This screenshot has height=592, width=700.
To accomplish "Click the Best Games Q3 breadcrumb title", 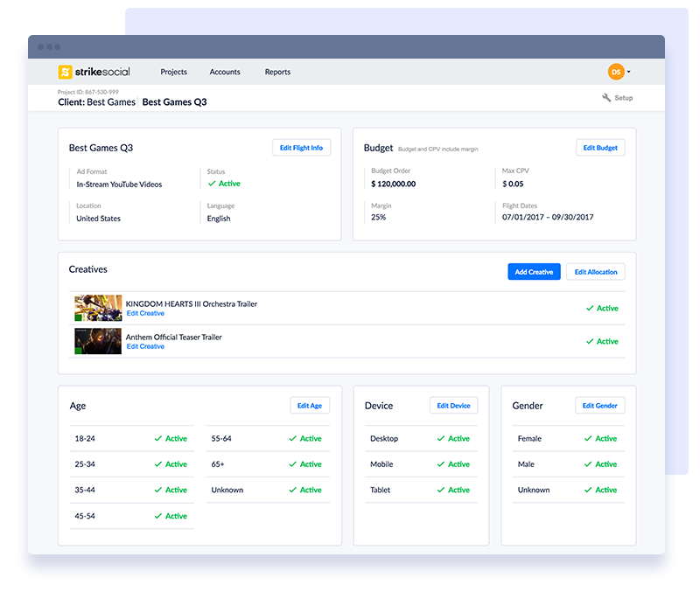I will coord(174,102).
